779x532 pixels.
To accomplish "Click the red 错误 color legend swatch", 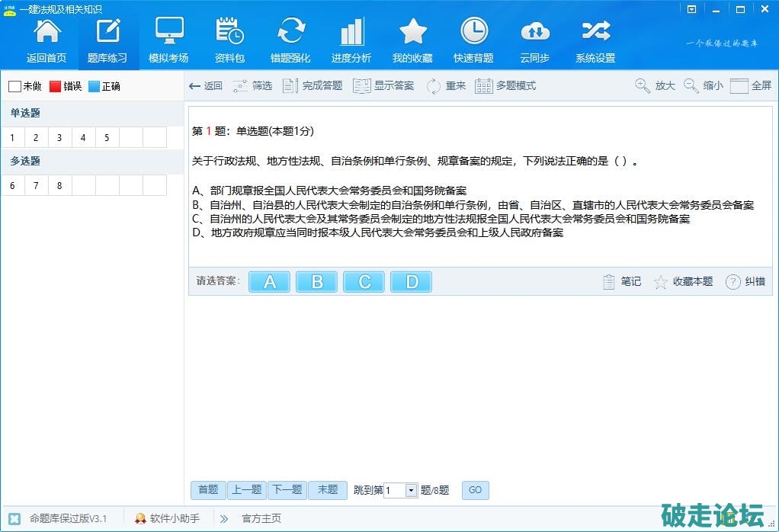I will (55, 86).
